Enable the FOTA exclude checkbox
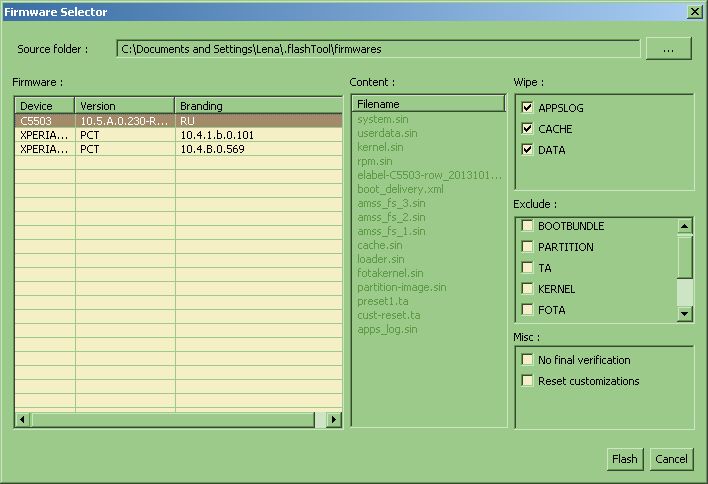The image size is (708, 484). point(527,310)
